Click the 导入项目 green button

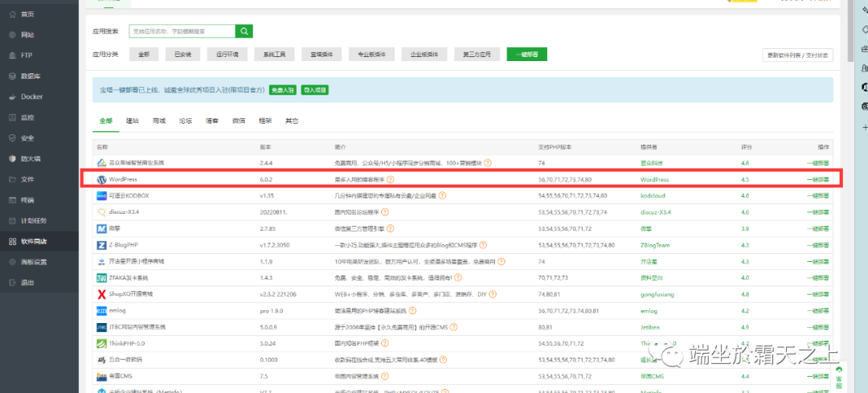(x=315, y=90)
